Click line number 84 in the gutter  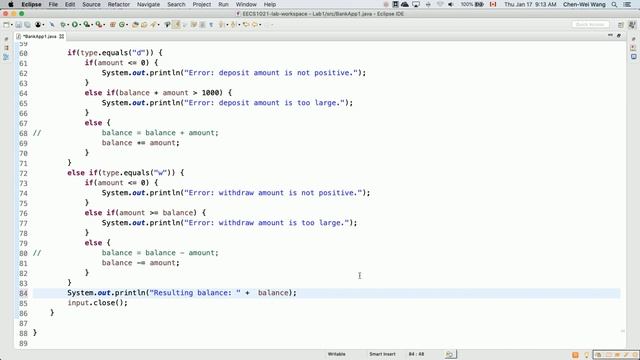[x=23, y=293]
